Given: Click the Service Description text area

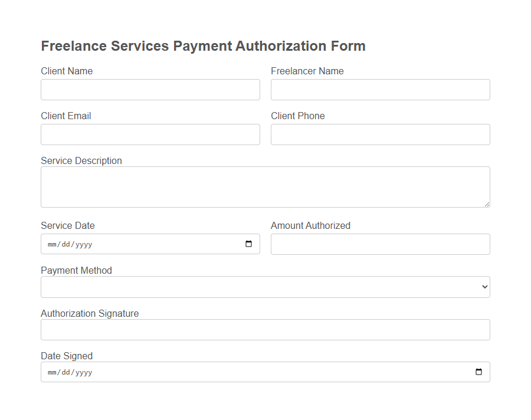Looking at the screenshot, I should pos(265,186).
